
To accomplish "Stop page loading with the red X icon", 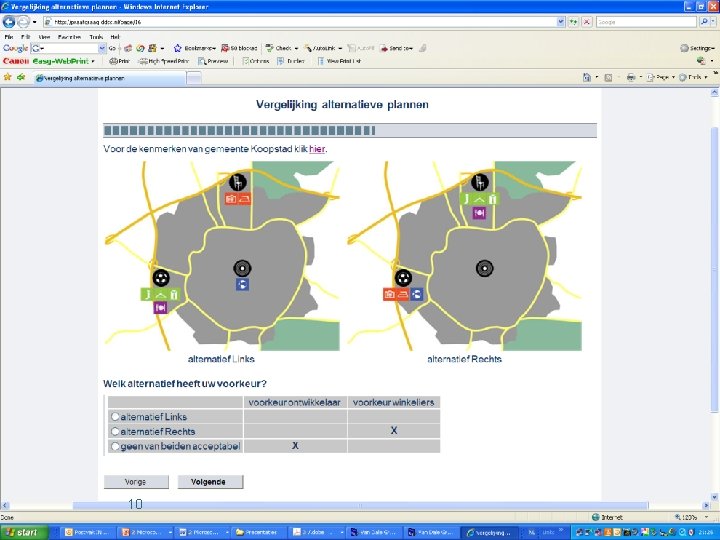I will (586, 22).
